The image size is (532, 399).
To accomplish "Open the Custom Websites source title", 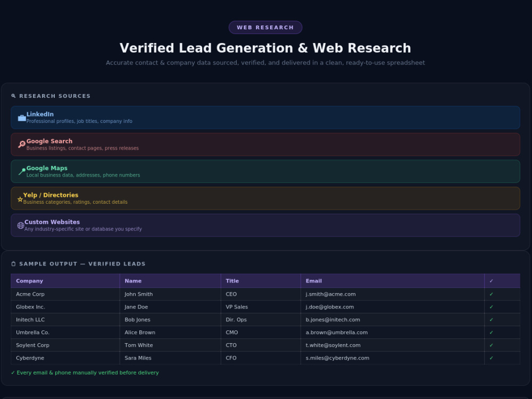I will click(x=52, y=222).
